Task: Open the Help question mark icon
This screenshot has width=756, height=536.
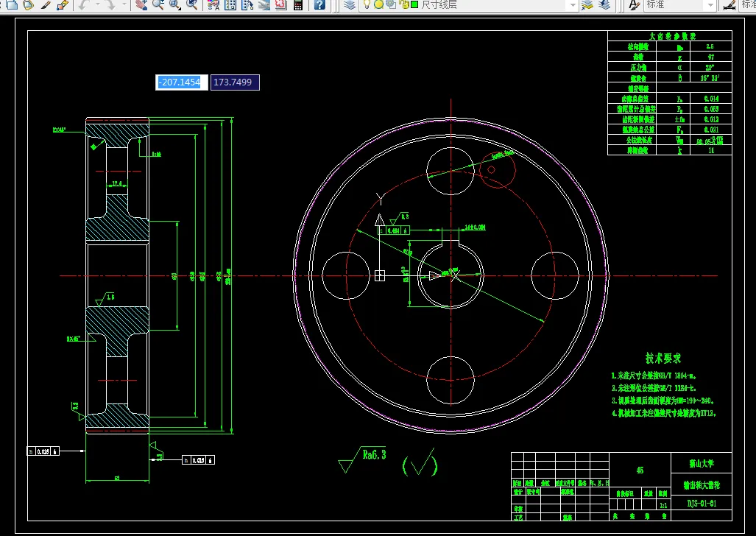Action: [319, 4]
